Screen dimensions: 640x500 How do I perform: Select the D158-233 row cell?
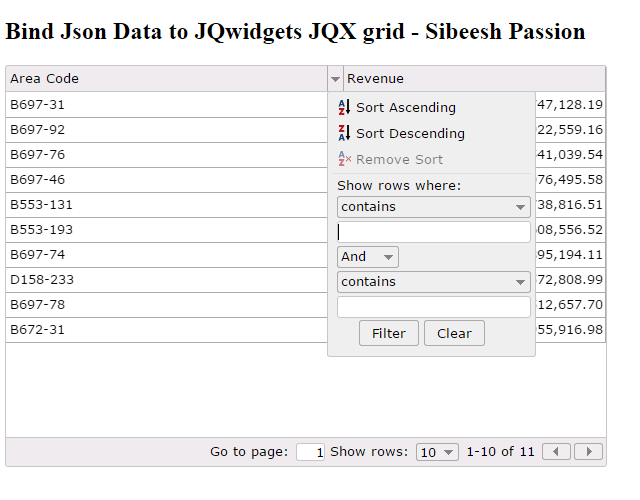167,280
